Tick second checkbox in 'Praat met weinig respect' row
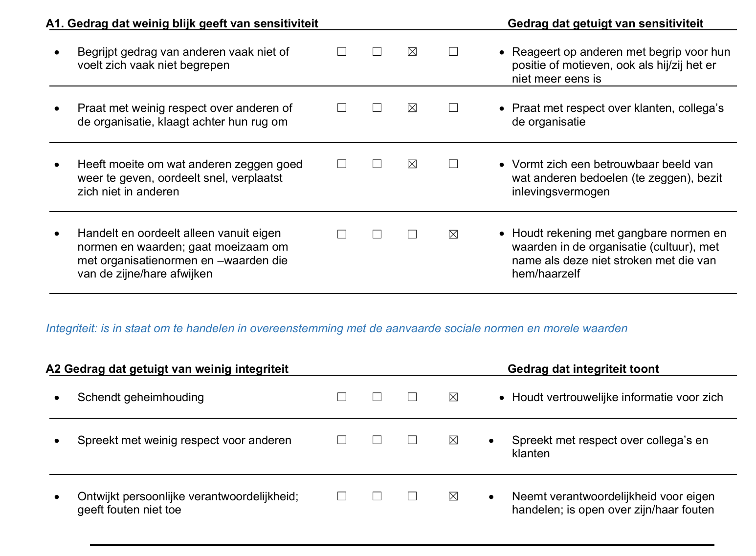Screen dimensions: 756x556 (377, 107)
